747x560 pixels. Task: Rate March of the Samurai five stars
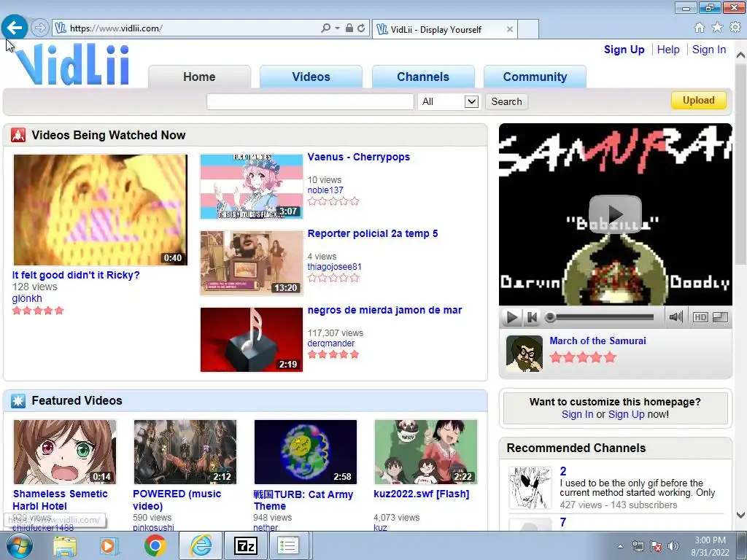[x=610, y=357]
